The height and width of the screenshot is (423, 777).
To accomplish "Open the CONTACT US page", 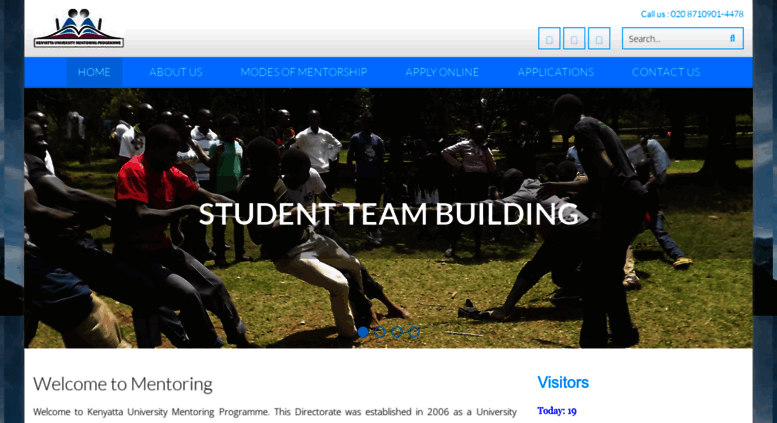I will click(666, 72).
